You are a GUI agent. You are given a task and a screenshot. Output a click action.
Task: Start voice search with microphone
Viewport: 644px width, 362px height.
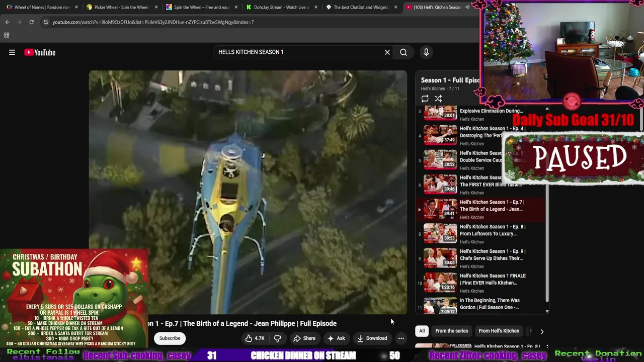coord(426,52)
